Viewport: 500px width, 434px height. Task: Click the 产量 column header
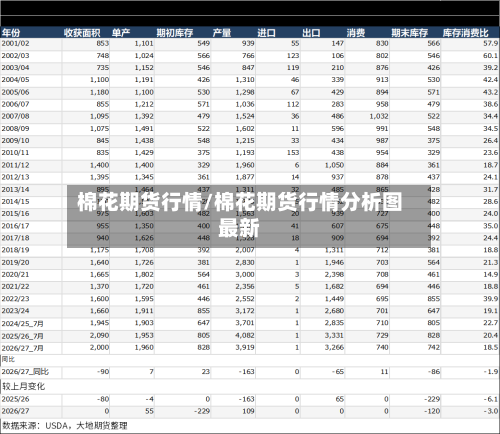(222, 33)
